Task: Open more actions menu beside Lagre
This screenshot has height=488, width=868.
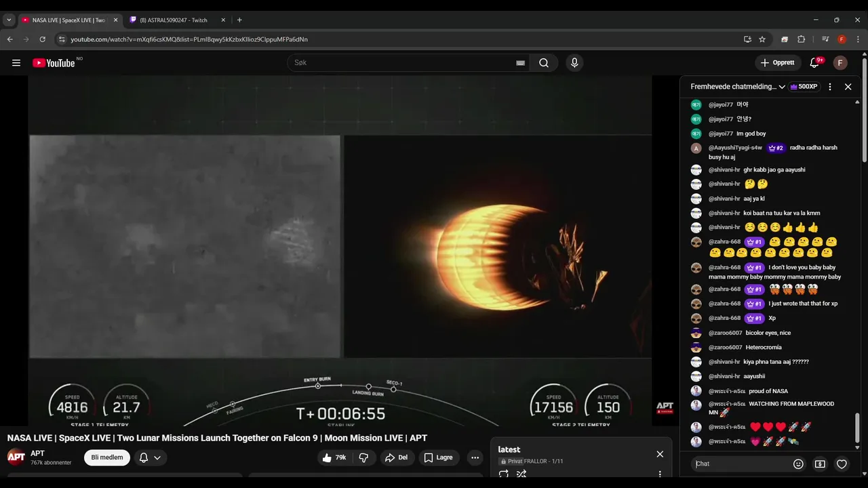Action: coord(475,457)
